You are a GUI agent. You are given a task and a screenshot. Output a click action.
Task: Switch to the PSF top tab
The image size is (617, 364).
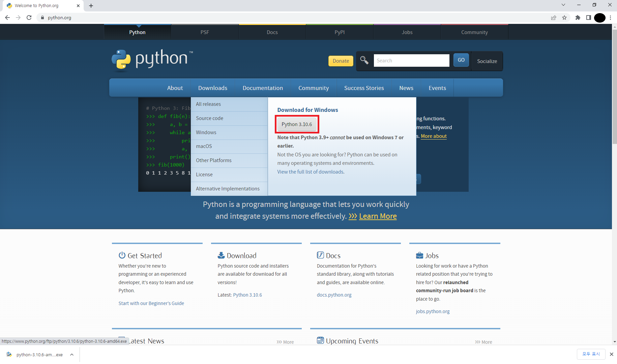point(205,32)
